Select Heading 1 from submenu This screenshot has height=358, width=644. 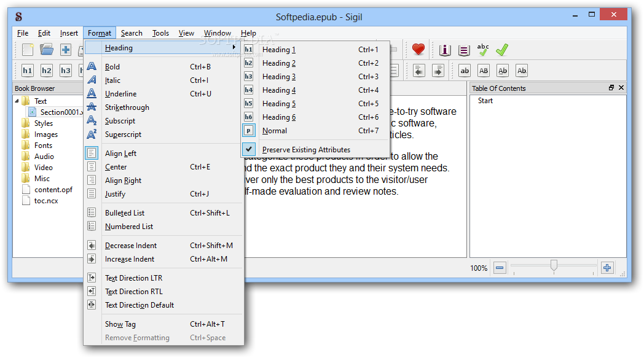pyautogui.click(x=315, y=49)
